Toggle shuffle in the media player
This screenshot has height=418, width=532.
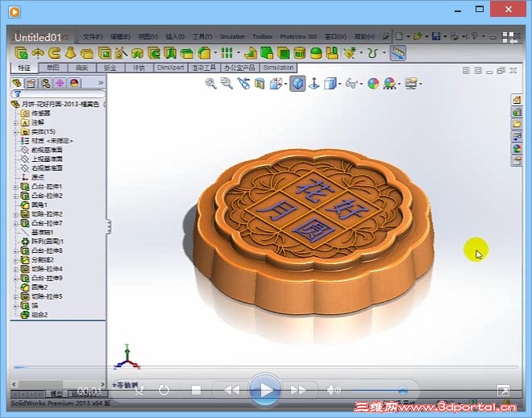coord(139,390)
